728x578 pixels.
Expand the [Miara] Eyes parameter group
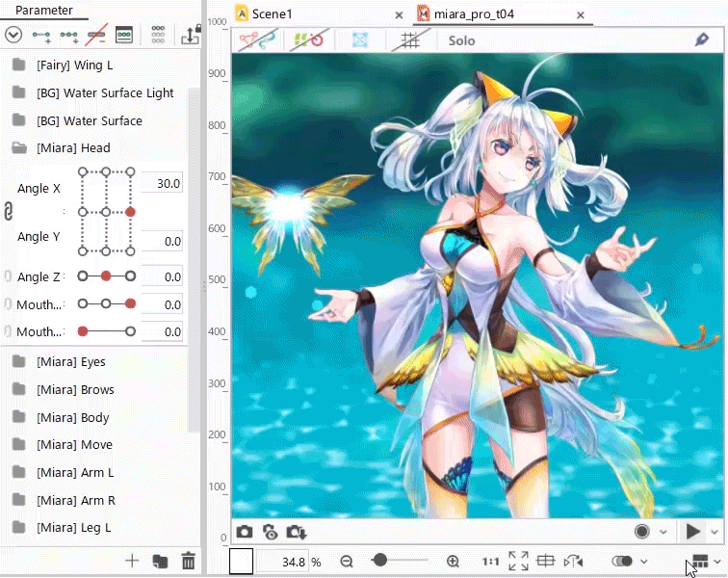18,362
